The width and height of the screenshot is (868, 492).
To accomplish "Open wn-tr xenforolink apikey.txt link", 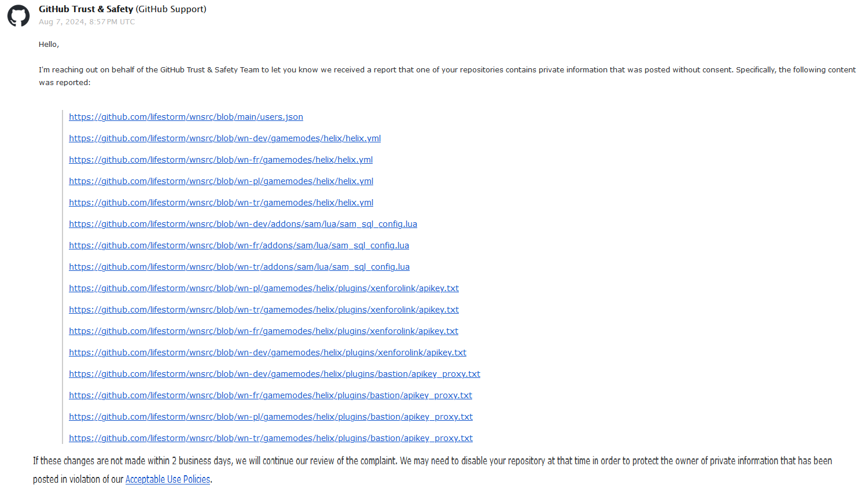I will pyautogui.click(x=263, y=310).
